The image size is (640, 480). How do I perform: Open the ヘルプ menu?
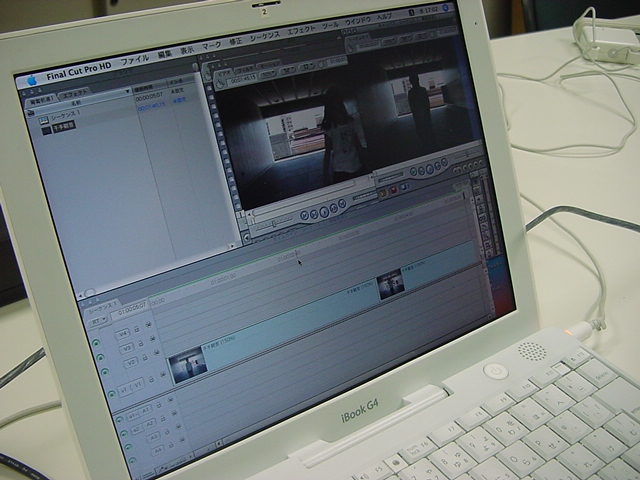click(384, 17)
